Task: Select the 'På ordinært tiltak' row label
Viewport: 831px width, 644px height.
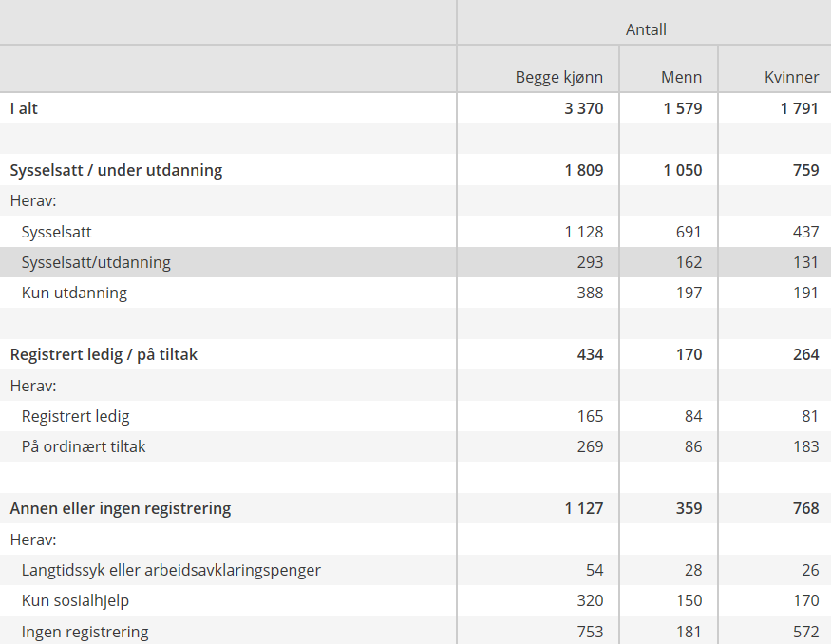Action: (84, 446)
